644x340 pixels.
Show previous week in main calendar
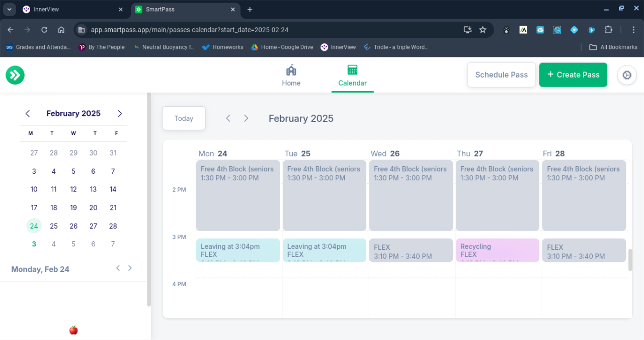click(228, 118)
